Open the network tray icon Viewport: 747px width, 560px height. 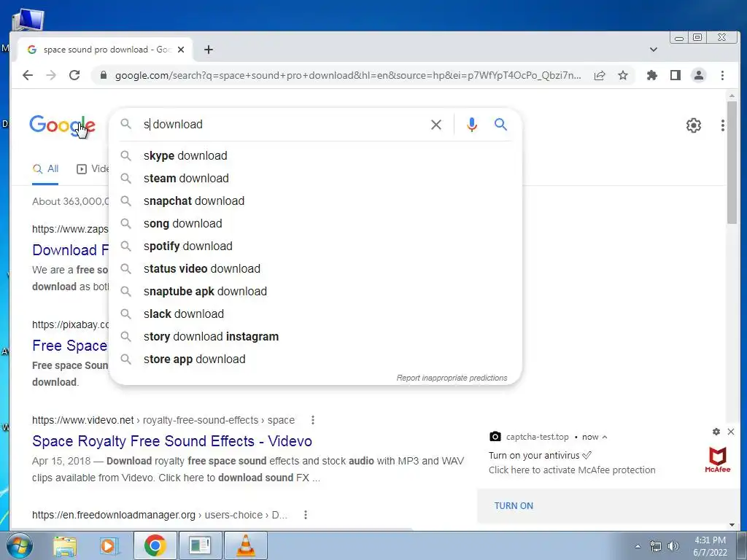[656, 546]
